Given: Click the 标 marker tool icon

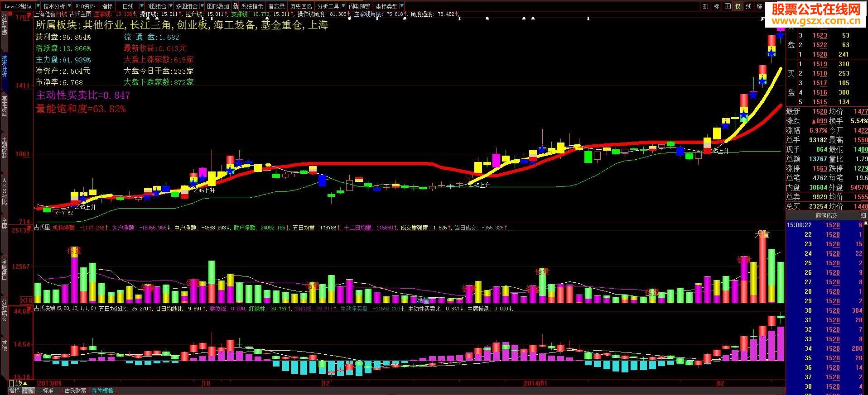Looking at the screenshot, I should [717, 6].
